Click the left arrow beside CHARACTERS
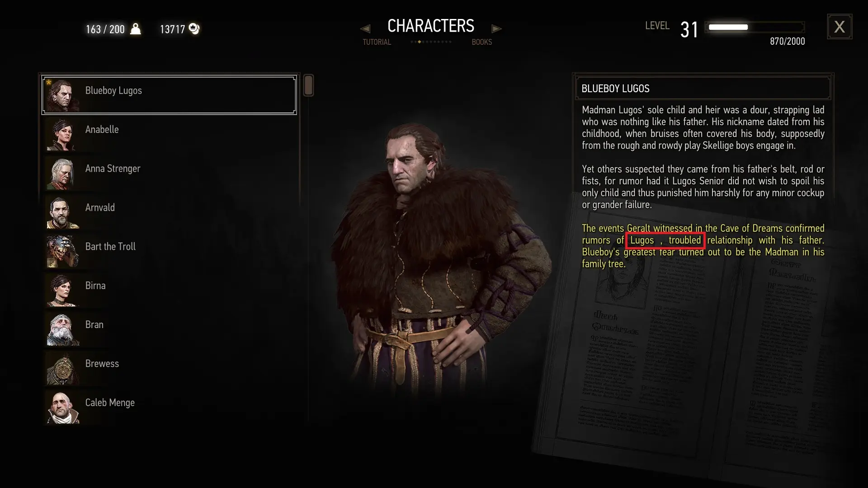The height and width of the screenshot is (488, 868). tap(365, 29)
